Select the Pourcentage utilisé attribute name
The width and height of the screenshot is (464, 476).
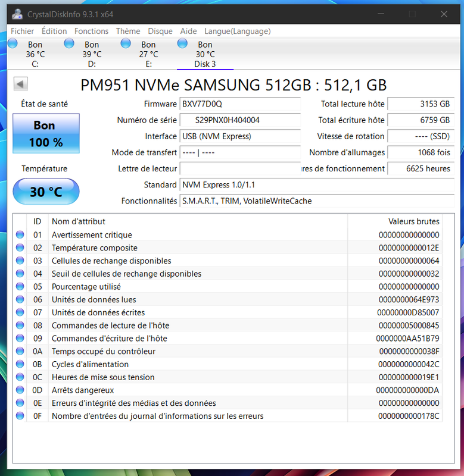[86, 287]
